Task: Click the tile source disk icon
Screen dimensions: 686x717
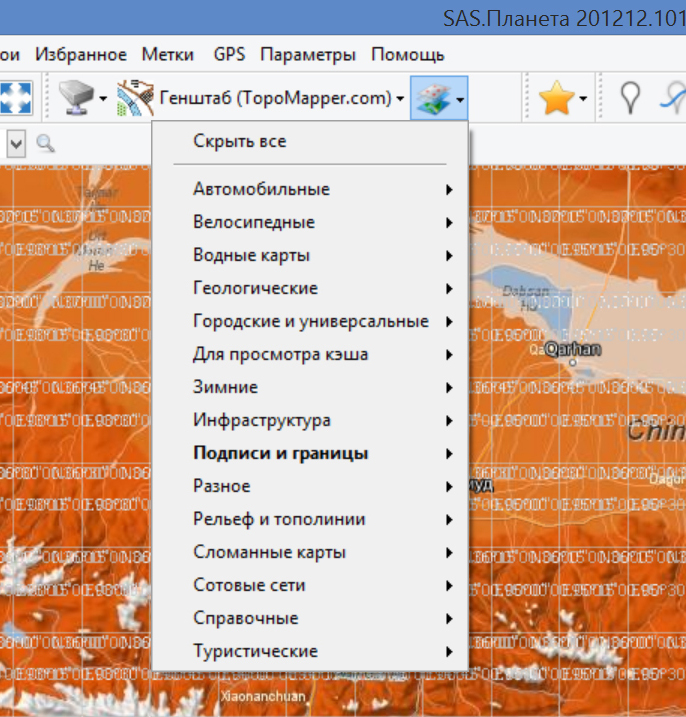Action: coord(76,98)
